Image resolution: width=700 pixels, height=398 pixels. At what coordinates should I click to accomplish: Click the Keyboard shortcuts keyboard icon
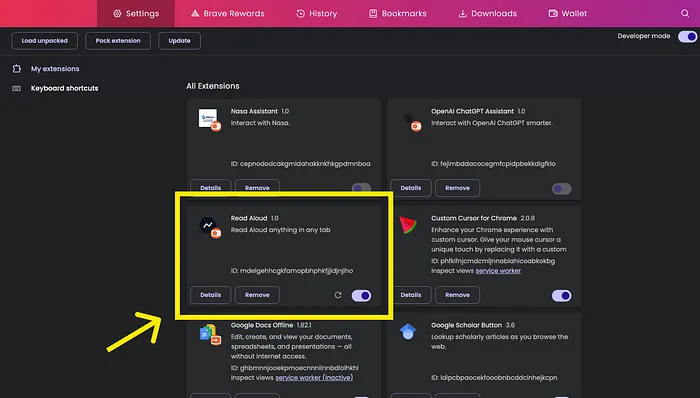pyautogui.click(x=17, y=88)
